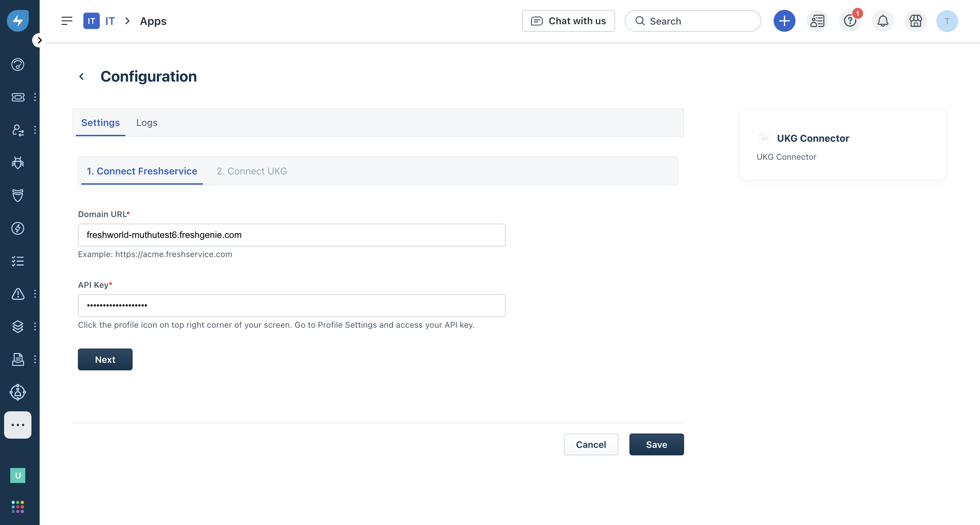Viewport: 980px width, 525px height.
Task: Expand the Tickets submenu three-dot handle
Action: point(35,97)
